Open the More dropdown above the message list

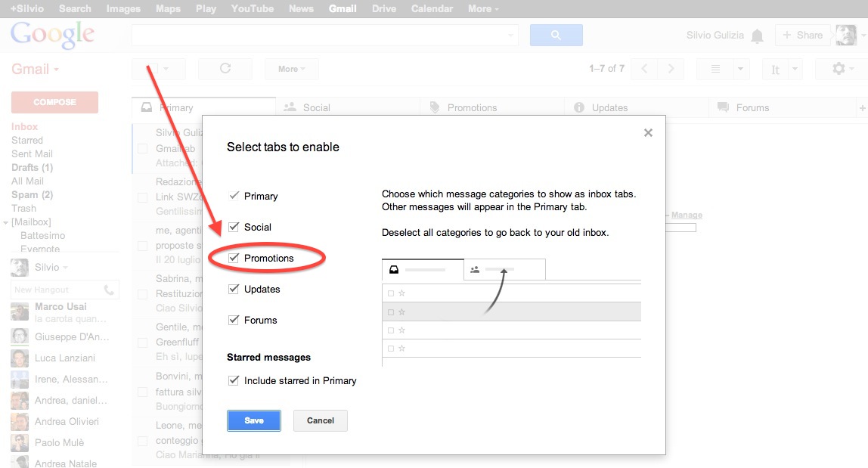(x=291, y=68)
